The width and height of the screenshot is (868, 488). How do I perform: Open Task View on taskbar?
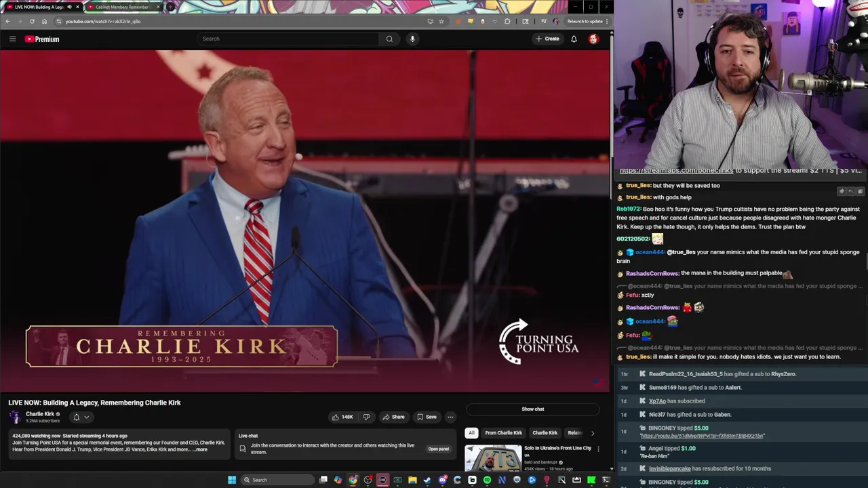tap(323, 480)
